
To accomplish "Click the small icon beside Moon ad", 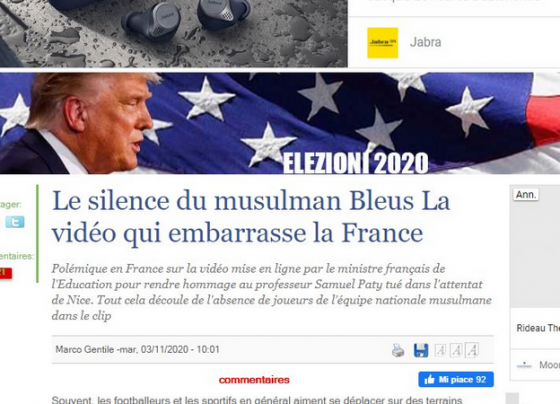I will coord(524,365).
